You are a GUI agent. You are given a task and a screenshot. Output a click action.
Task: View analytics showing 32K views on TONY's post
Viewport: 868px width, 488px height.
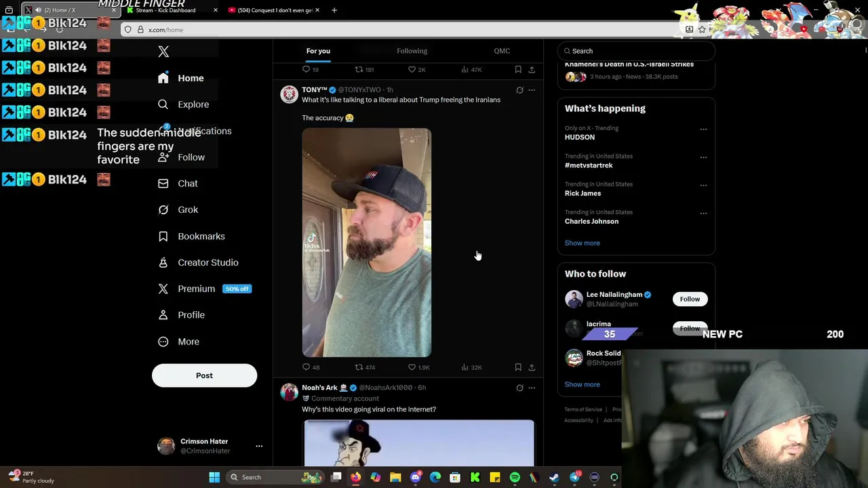point(471,367)
